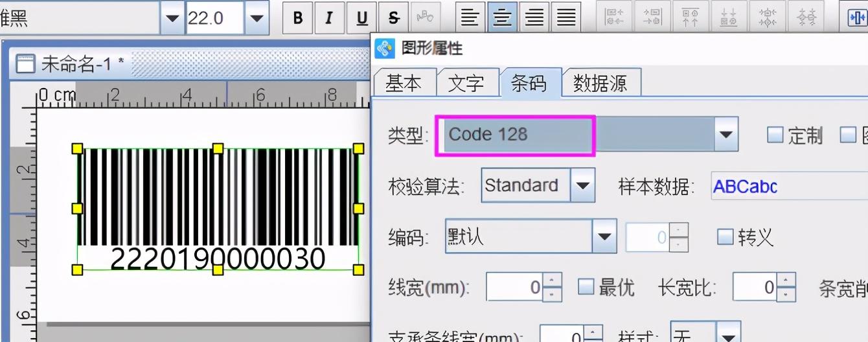The height and width of the screenshot is (342, 868).
Task: Click the second grayed object alignment icon
Action: click(x=652, y=17)
